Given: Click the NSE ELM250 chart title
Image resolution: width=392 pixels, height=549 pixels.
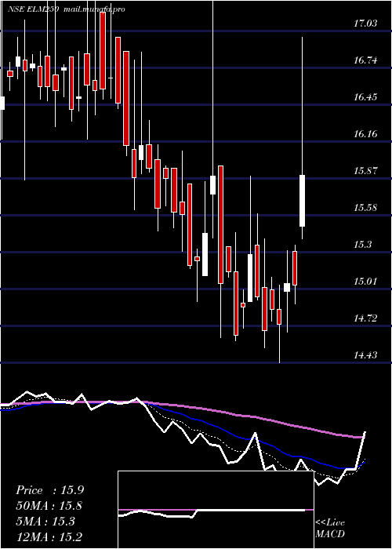Looking at the screenshot, I should click(33, 9).
